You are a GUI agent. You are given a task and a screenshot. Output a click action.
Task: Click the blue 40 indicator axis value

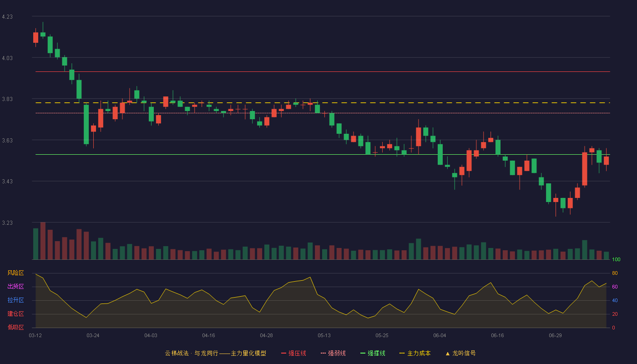click(x=615, y=300)
